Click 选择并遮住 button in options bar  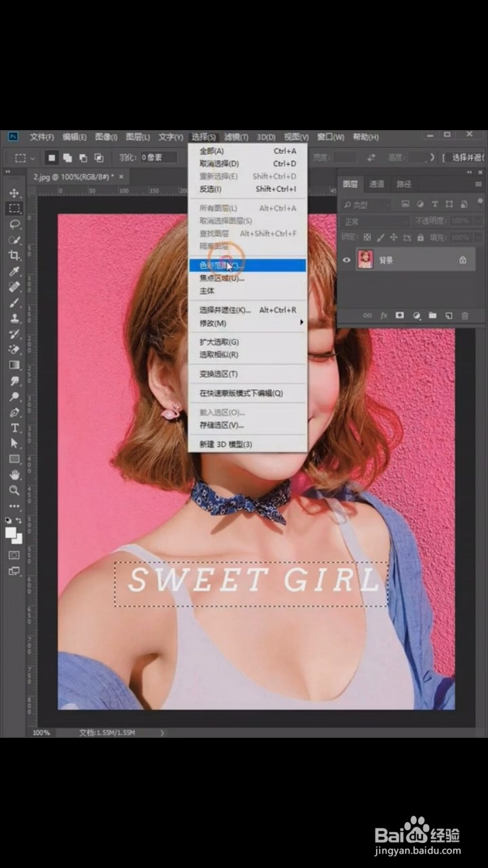pyautogui.click(x=467, y=157)
